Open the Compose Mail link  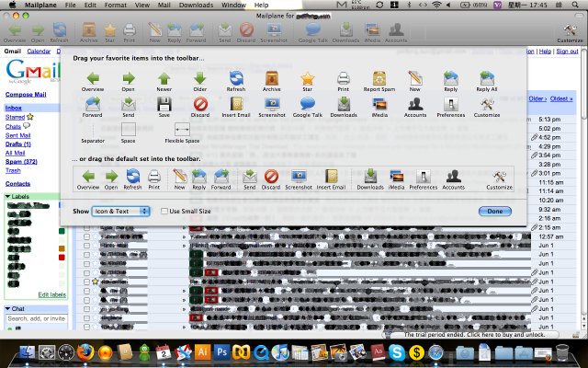26,95
